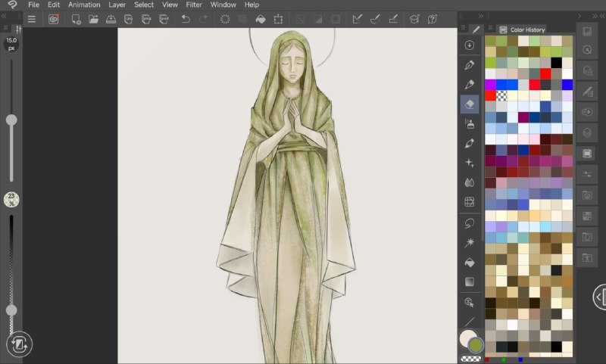Select the Pen tool in tool palette
The image size is (606, 364).
coord(470,65)
